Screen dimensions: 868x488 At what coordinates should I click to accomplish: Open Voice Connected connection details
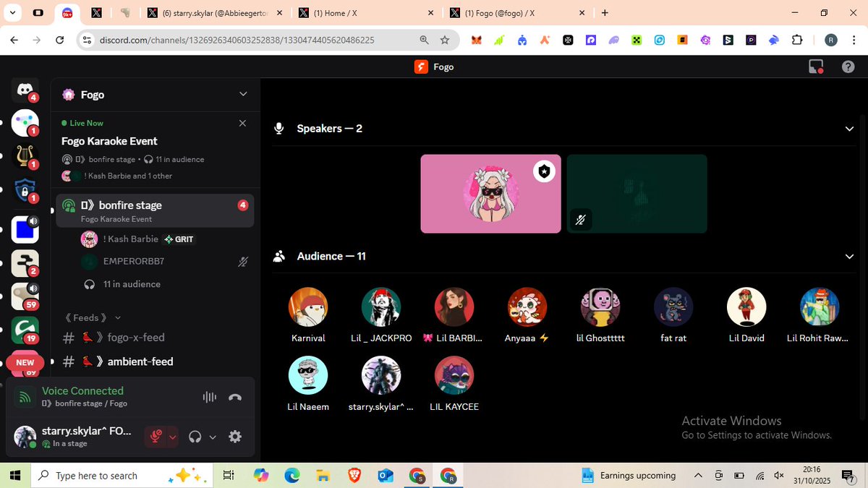click(x=82, y=391)
